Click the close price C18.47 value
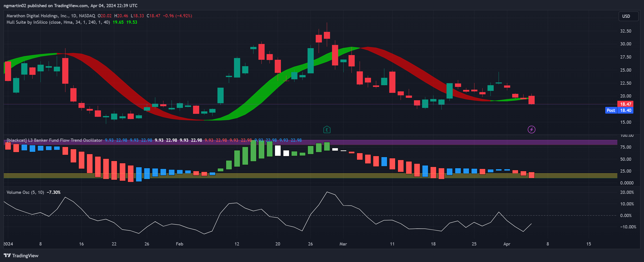644x262 pixels. tap(154, 16)
